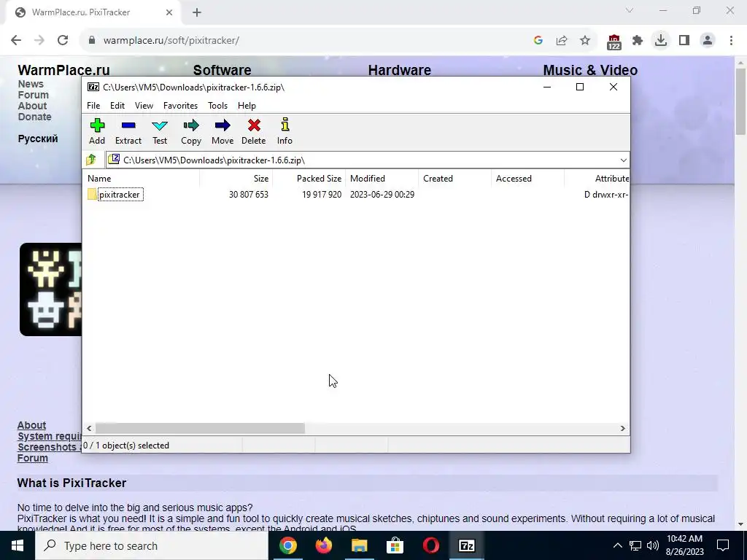Image resolution: width=747 pixels, height=560 pixels.
Task: Open File Explorer from the taskbar
Action: coord(359,545)
